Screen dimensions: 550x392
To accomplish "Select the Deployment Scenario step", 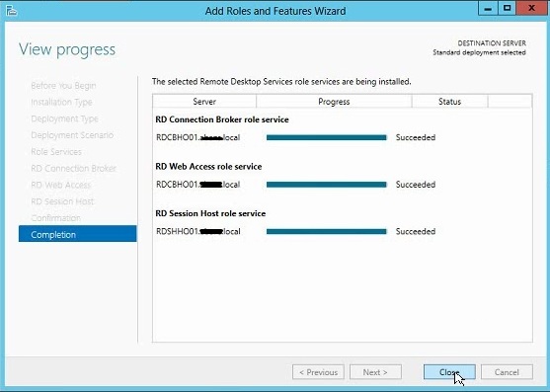I will pos(72,135).
